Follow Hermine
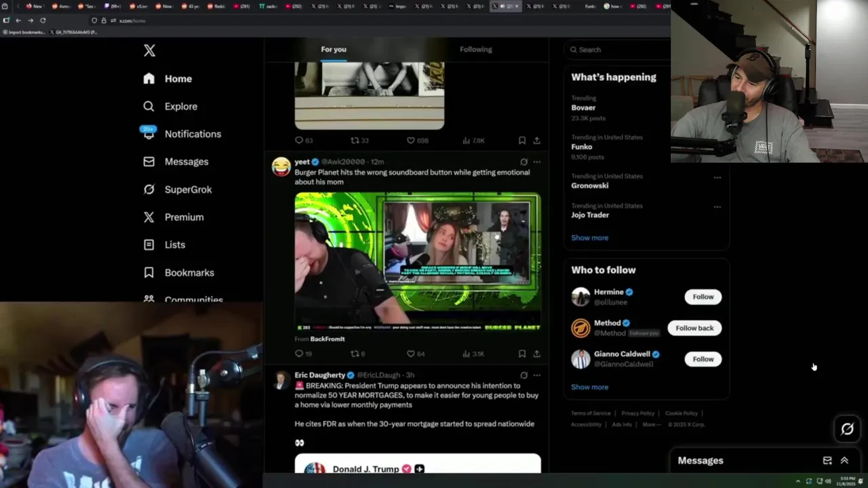 click(x=703, y=297)
